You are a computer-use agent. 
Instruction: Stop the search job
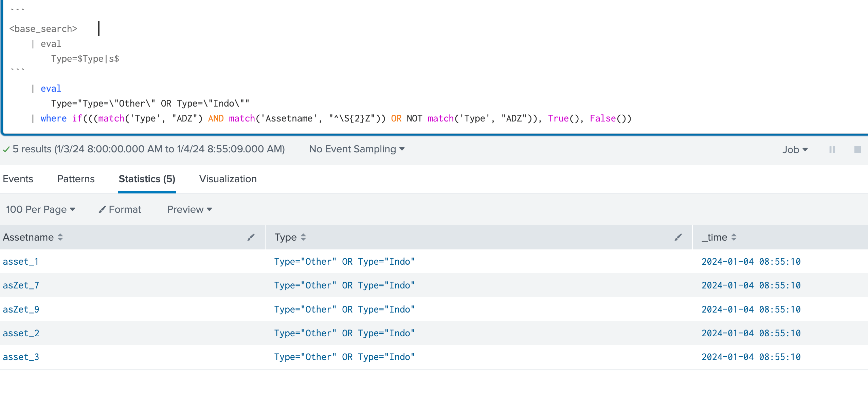pyautogui.click(x=857, y=149)
